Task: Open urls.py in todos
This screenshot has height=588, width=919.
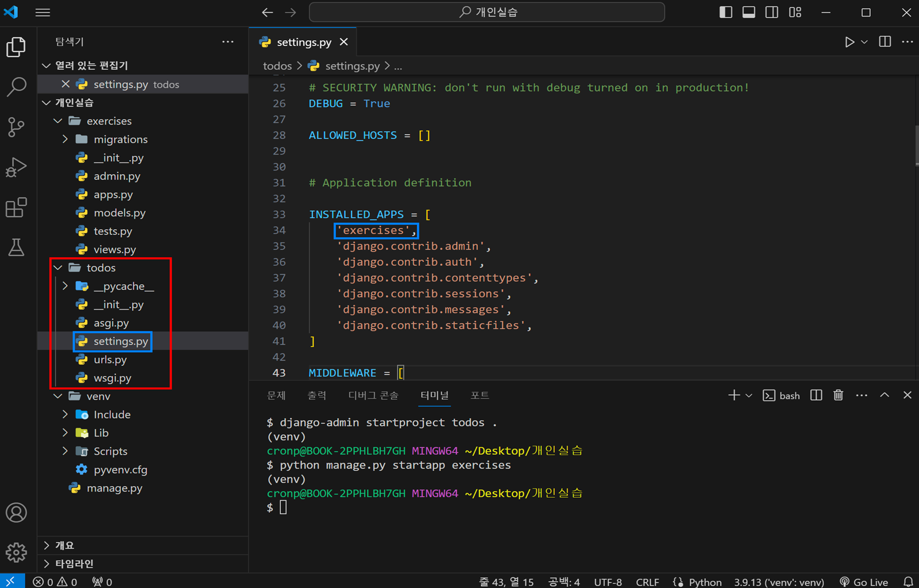Action: 143,359
